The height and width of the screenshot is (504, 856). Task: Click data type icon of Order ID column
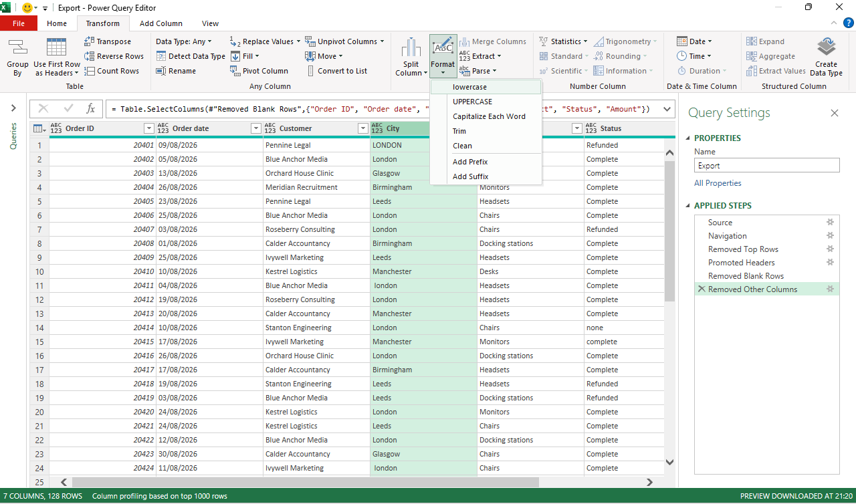pos(56,128)
